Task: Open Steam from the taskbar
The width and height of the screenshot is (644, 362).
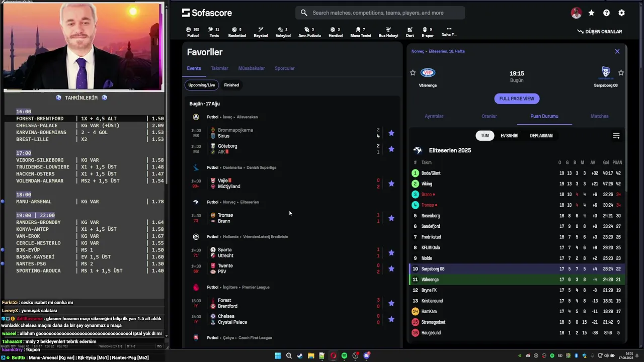Action: click(300, 356)
